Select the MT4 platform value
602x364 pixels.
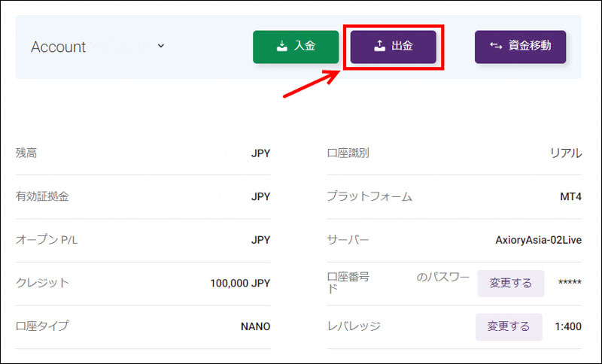(570, 197)
